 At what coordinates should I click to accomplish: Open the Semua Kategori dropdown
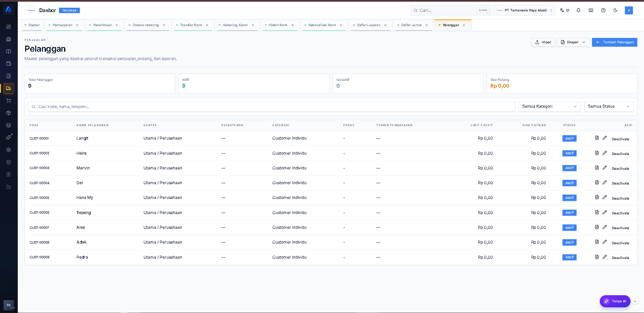[x=549, y=107]
